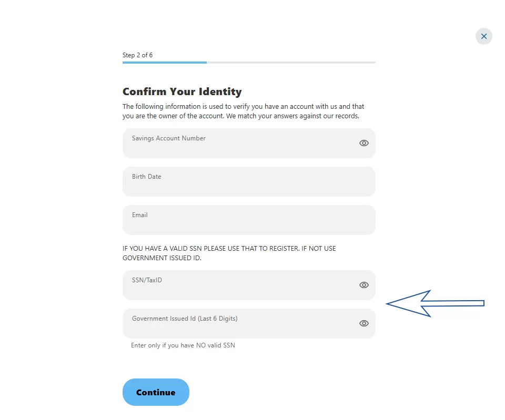Click the uppercase SSN registration notice text
Viewport: 505px width, 420px height.
[229, 253]
